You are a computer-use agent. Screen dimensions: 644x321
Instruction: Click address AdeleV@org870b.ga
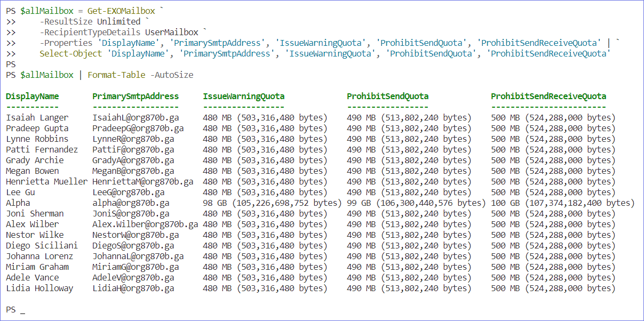tap(133, 278)
